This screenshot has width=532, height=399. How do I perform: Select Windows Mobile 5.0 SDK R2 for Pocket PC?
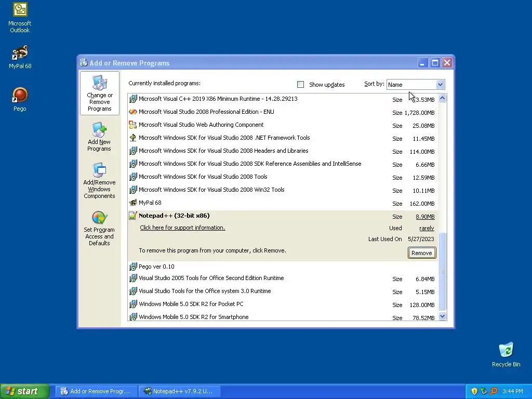click(x=283, y=304)
